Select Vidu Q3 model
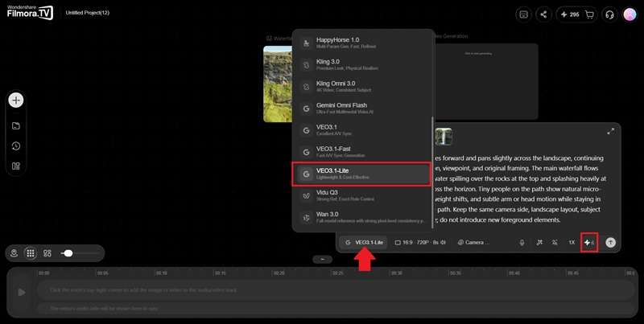The width and height of the screenshot is (644, 324). tap(361, 195)
